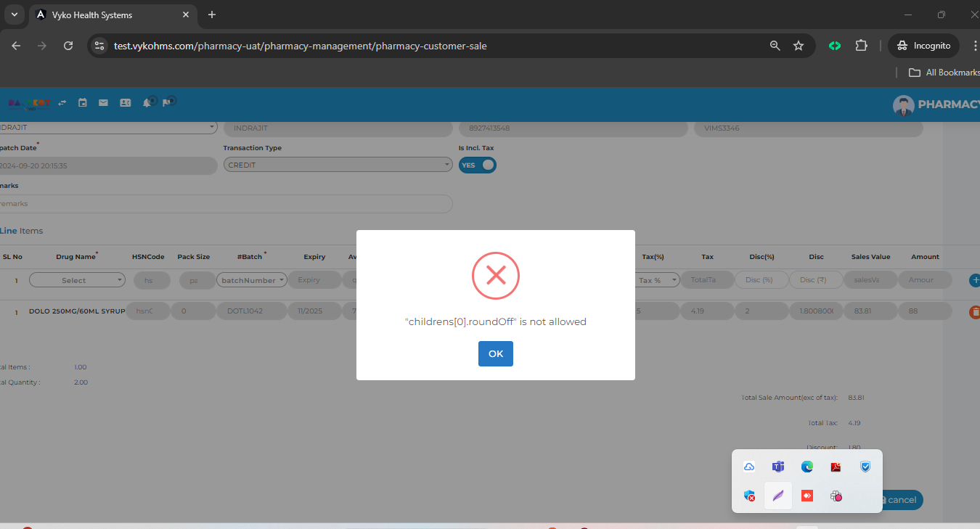Click the notification bell icon

click(x=147, y=103)
